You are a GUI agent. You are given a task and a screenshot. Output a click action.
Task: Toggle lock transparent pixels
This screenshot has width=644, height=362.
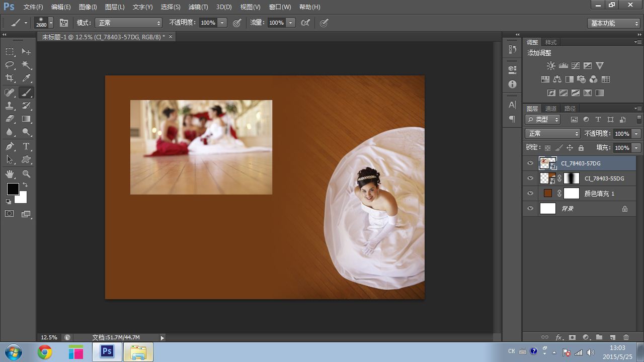[x=547, y=148]
